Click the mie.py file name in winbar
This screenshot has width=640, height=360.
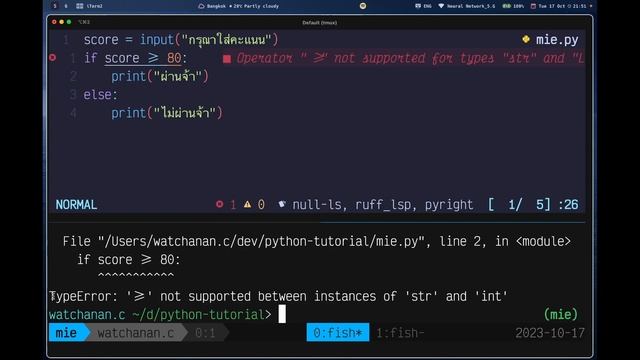(x=557, y=40)
